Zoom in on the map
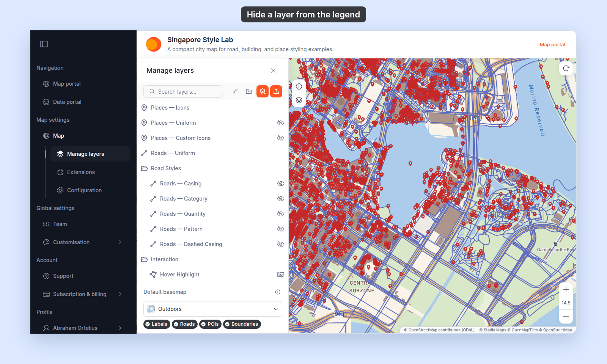The width and height of the screenshot is (607, 364). pos(566,290)
